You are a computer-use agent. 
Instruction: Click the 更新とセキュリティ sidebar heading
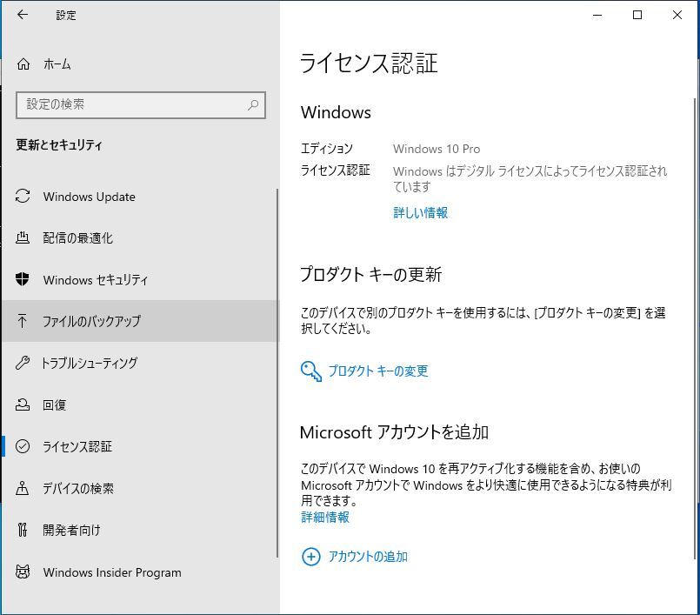[x=59, y=144]
